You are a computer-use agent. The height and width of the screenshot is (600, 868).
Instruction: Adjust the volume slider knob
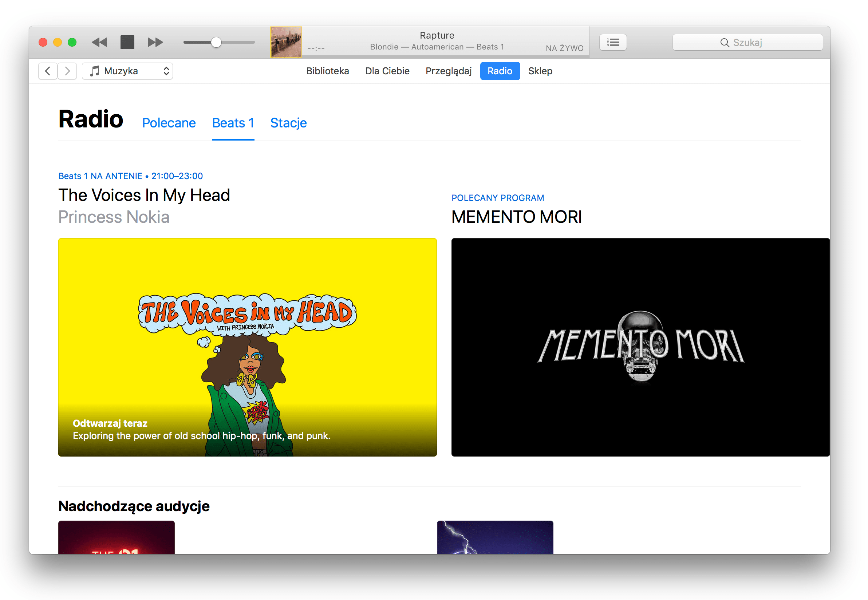click(216, 42)
